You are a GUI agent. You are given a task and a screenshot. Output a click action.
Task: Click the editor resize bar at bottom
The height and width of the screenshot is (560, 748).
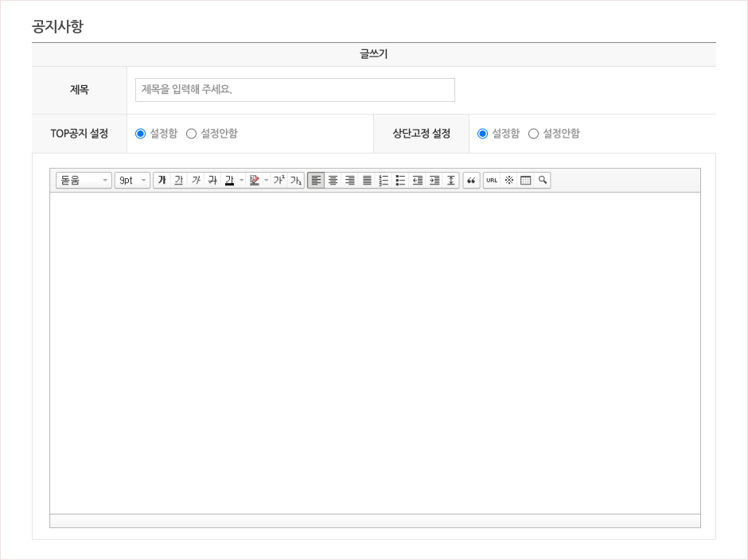click(x=375, y=521)
